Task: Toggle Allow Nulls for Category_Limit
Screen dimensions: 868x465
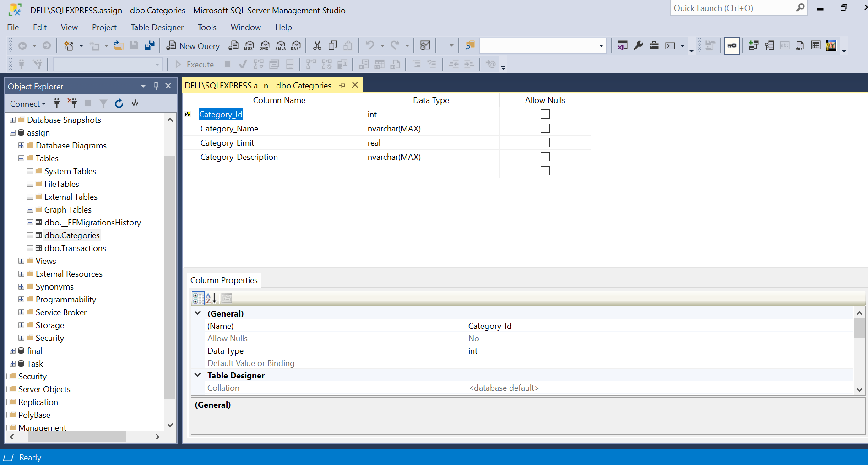Action: (x=545, y=142)
